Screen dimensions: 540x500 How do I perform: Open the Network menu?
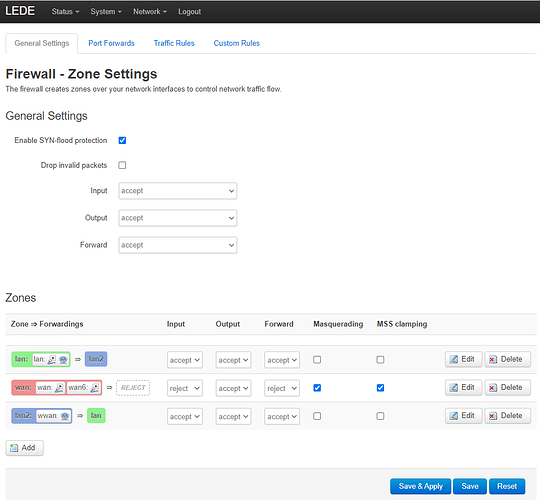pyautogui.click(x=150, y=12)
